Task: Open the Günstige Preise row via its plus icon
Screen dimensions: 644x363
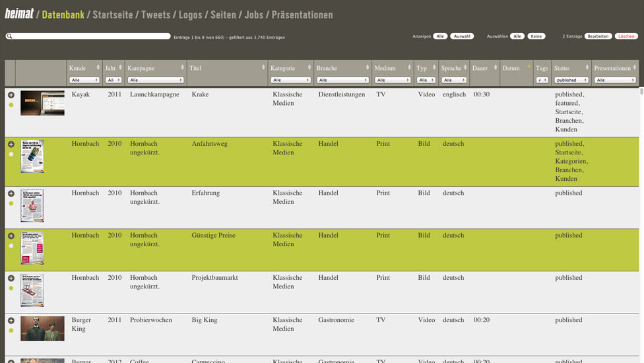Action: click(11, 236)
